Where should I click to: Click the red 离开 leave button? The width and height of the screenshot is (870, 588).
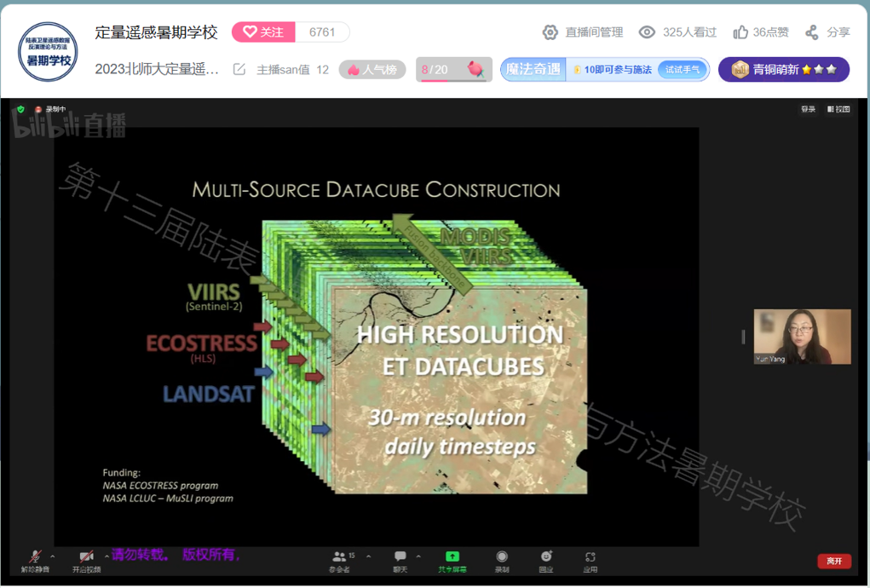click(833, 561)
